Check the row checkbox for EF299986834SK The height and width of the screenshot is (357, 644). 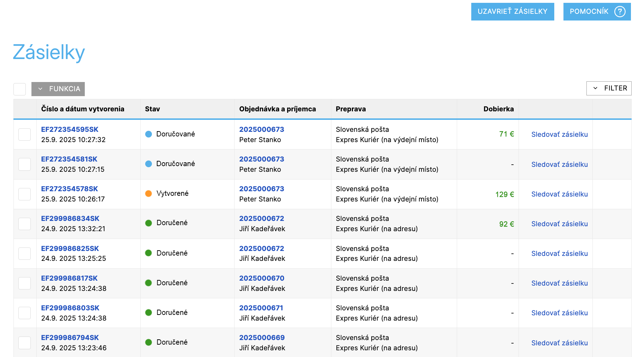tap(25, 224)
